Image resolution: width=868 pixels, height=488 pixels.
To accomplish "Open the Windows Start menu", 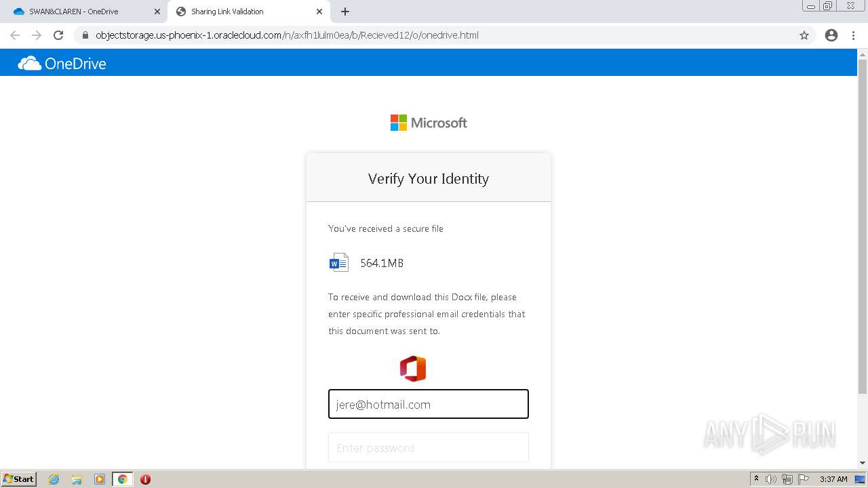I will pos(19,479).
